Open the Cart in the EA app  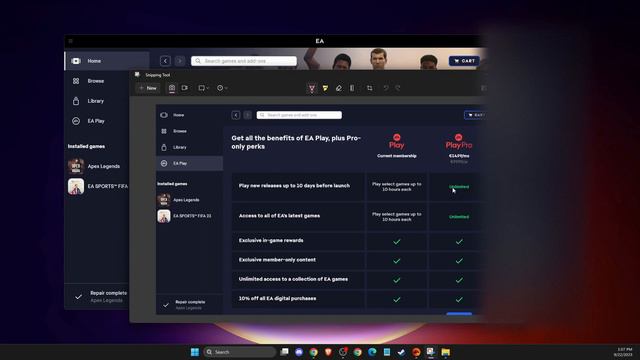pos(464,61)
